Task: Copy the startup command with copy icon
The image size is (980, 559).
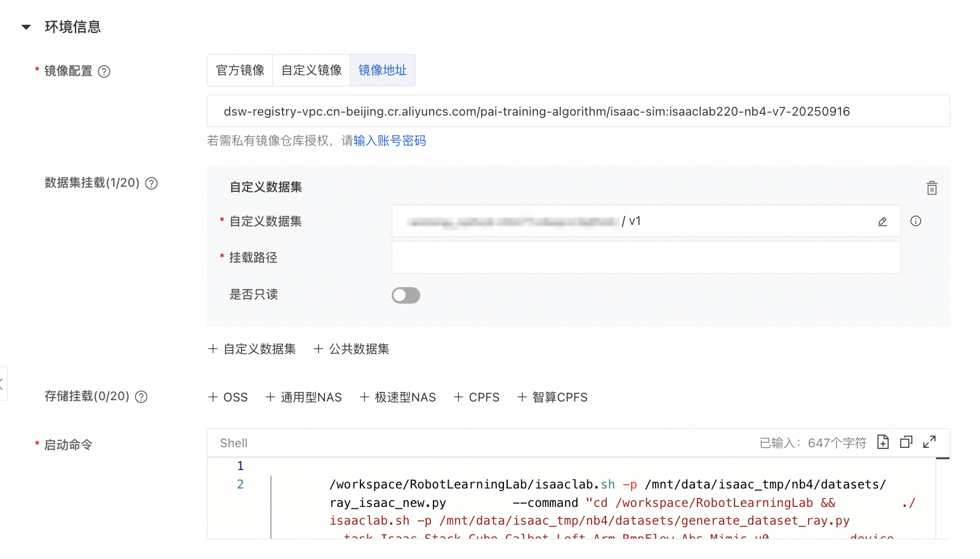Action: click(906, 442)
